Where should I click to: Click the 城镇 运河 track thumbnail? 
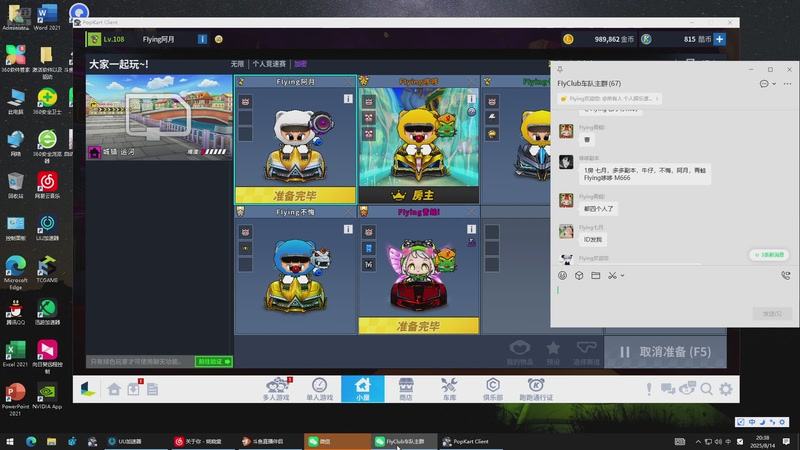159,117
